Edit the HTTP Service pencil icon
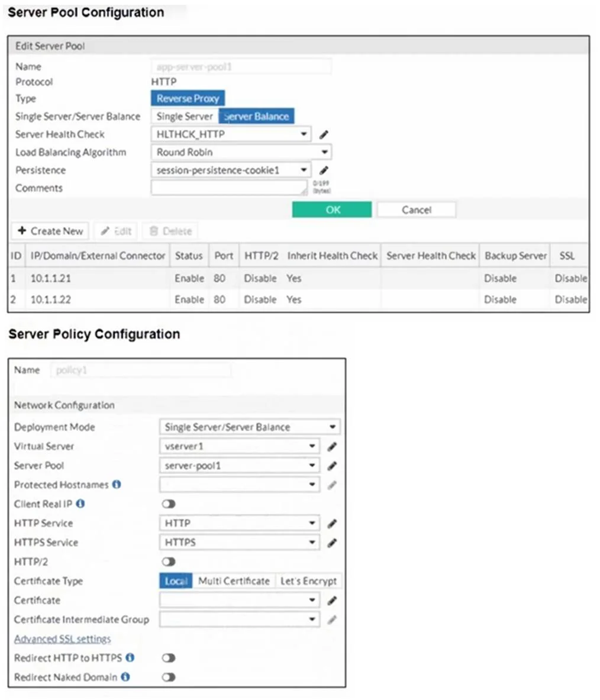 (332, 523)
